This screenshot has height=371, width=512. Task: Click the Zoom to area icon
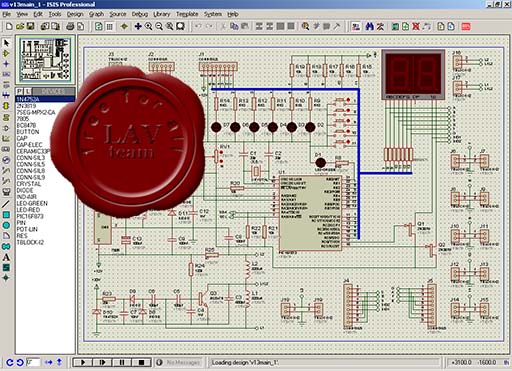coord(180,26)
